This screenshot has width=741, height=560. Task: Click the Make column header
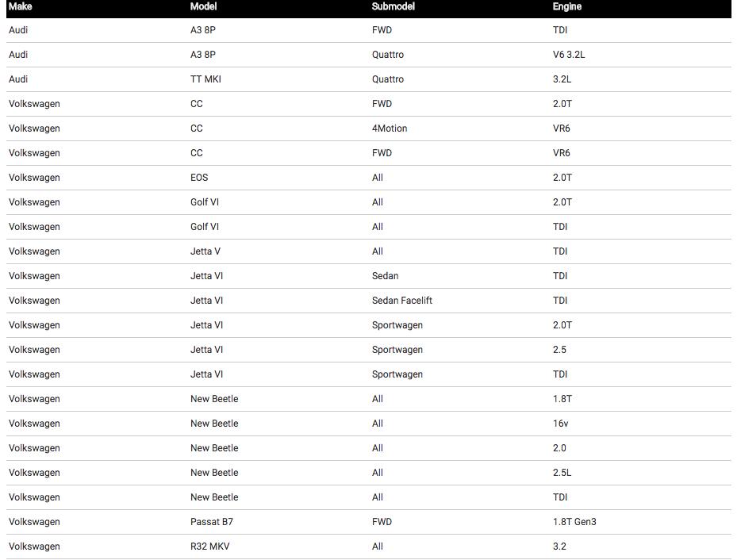(21, 6)
